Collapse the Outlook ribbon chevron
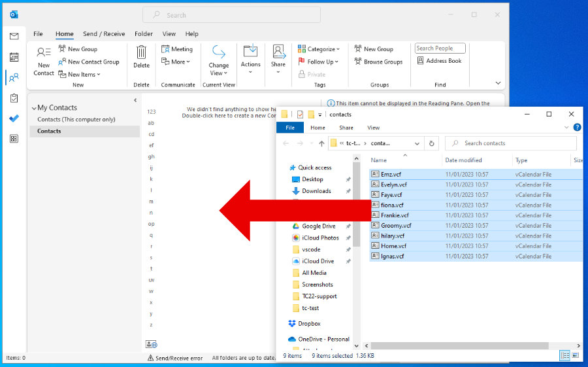The image size is (588, 367). 498,83
